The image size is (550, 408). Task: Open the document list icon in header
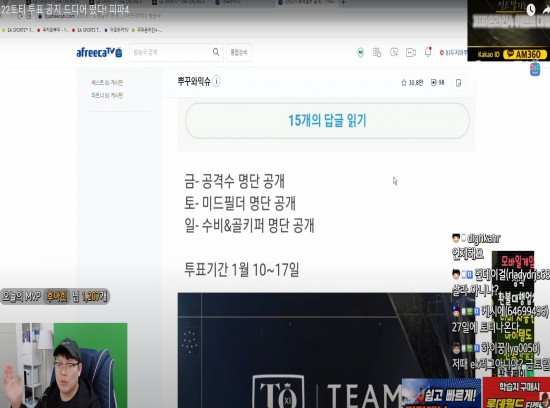point(377,53)
